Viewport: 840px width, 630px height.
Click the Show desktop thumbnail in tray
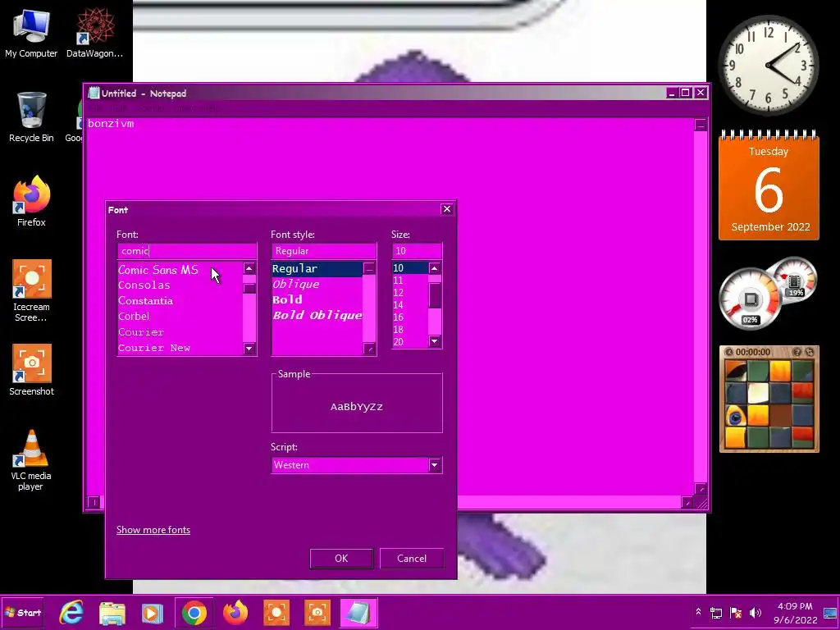point(830,613)
